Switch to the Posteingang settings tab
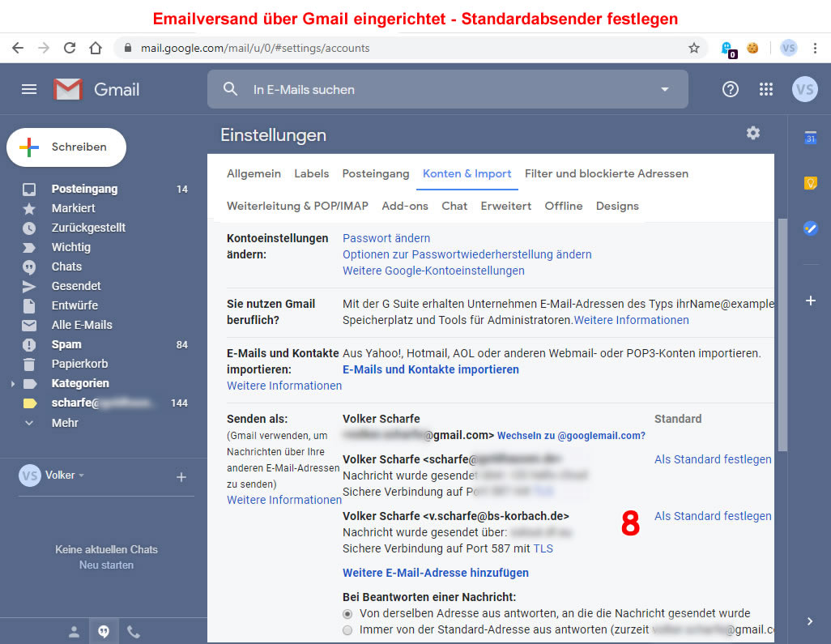 [x=376, y=173]
